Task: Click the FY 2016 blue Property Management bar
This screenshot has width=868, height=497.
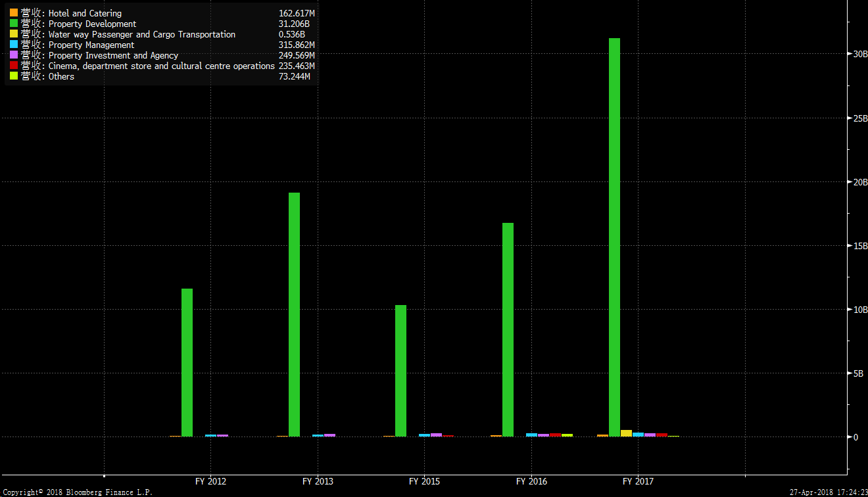Action: (x=531, y=435)
